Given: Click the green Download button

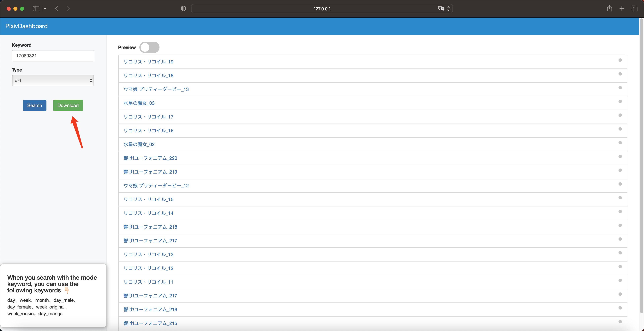Looking at the screenshot, I should pyautogui.click(x=68, y=105).
